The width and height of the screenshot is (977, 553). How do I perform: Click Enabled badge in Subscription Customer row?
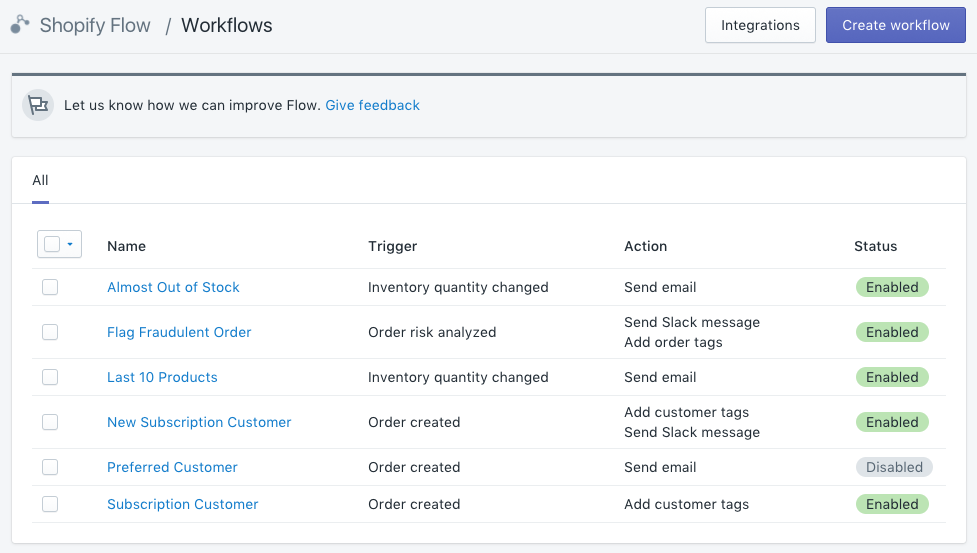point(892,504)
